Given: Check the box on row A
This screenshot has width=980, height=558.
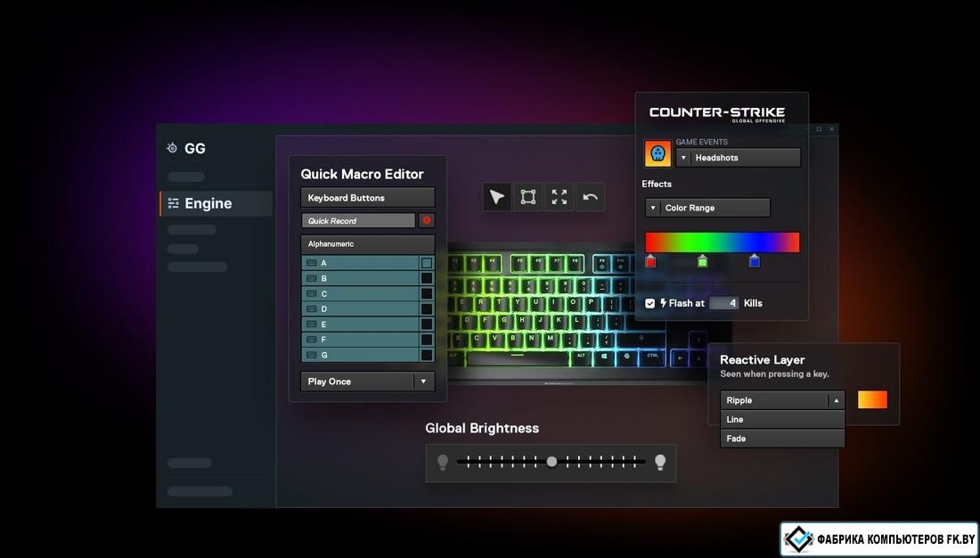Looking at the screenshot, I should (x=426, y=263).
